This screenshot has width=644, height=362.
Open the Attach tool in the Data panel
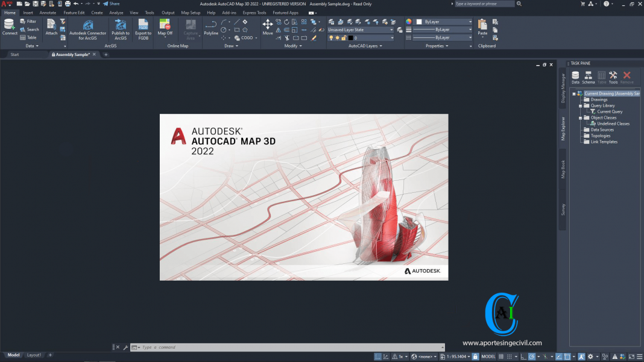51,25
